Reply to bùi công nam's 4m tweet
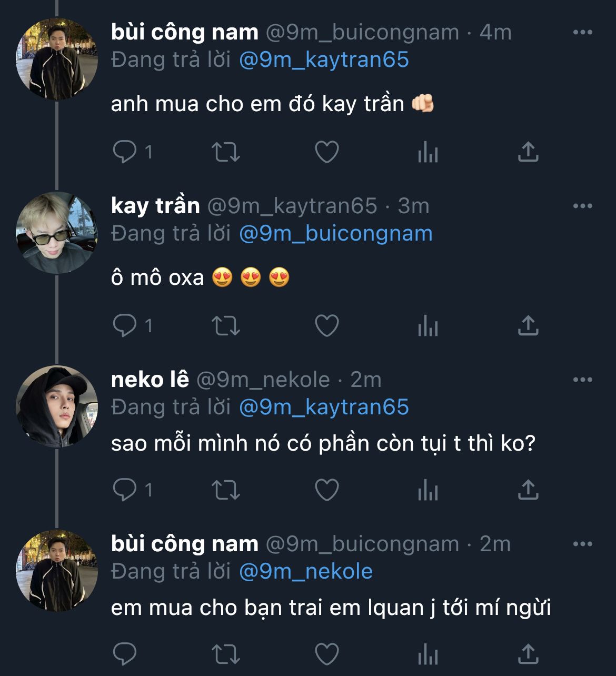 (x=125, y=152)
